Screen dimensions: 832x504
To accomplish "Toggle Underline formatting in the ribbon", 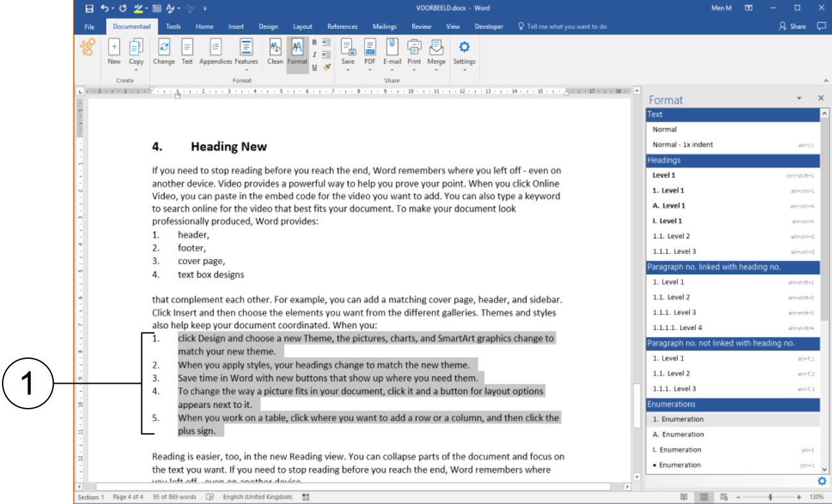I will [x=314, y=67].
